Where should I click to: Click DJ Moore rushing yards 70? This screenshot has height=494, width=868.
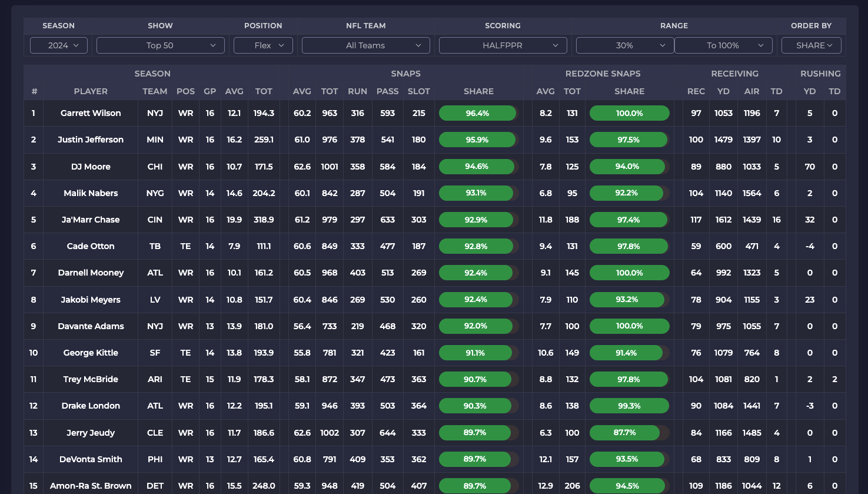[810, 167]
